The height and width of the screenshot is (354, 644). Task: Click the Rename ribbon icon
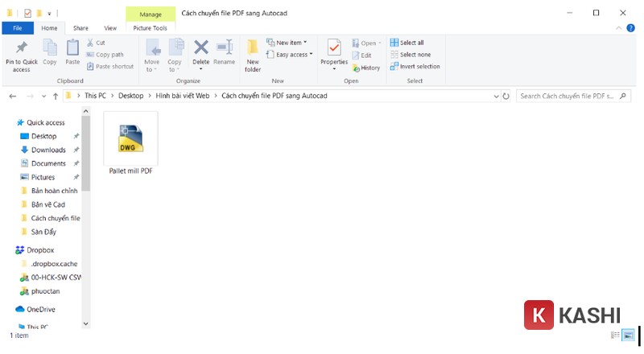(x=225, y=47)
